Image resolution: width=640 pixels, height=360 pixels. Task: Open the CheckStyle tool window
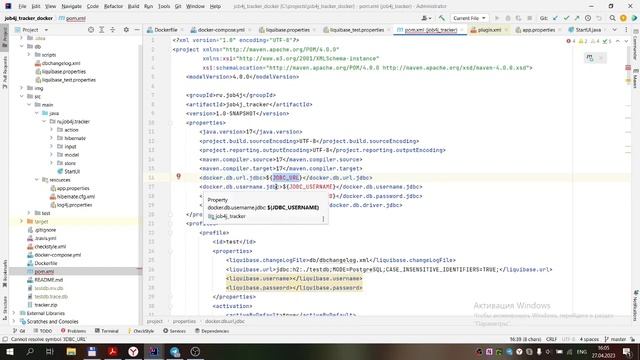click(x=141, y=331)
